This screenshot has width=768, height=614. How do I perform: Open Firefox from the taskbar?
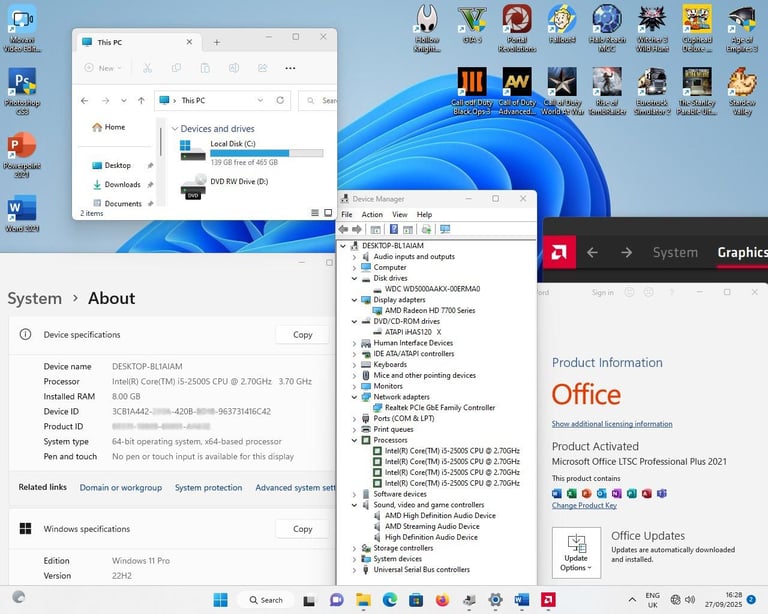[442, 600]
